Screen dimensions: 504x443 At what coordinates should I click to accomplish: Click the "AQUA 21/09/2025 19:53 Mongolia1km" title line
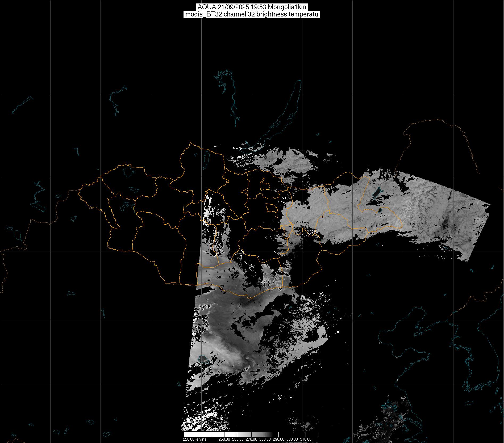click(x=252, y=7)
